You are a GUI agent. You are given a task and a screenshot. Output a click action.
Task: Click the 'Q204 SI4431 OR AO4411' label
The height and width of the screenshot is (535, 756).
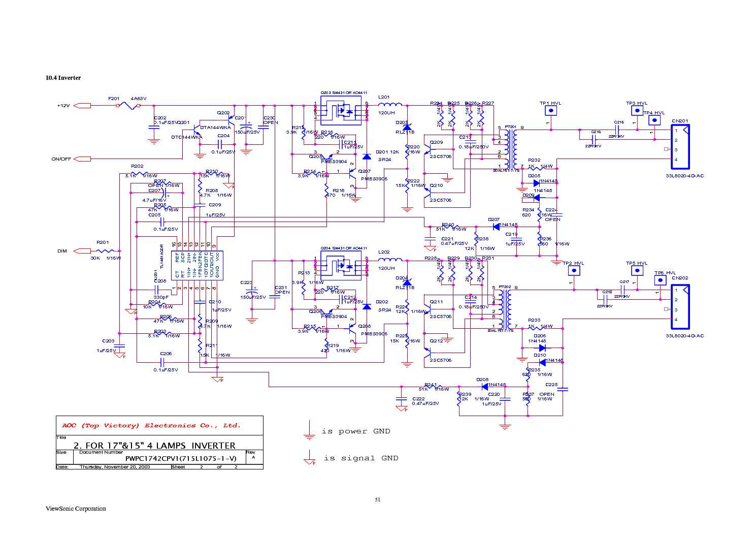[344, 248]
